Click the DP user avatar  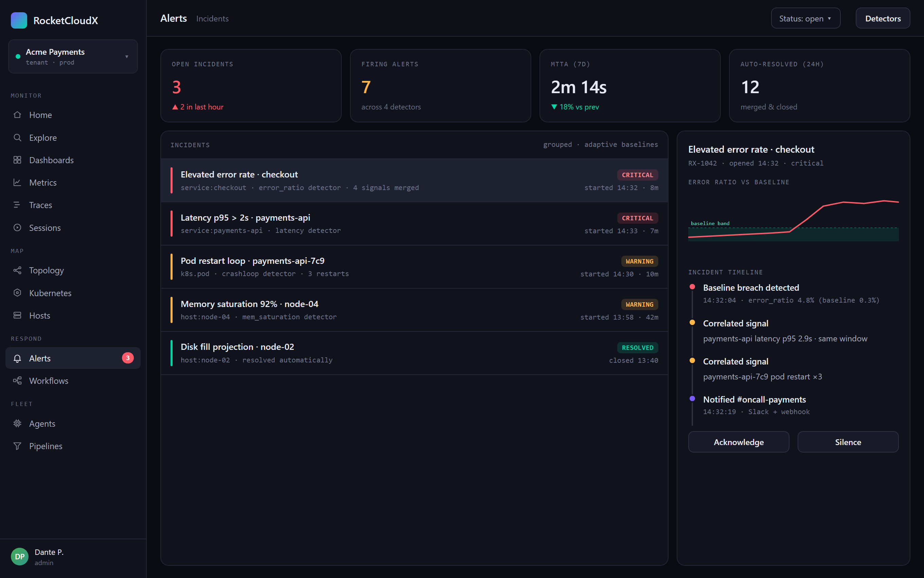pos(19,557)
